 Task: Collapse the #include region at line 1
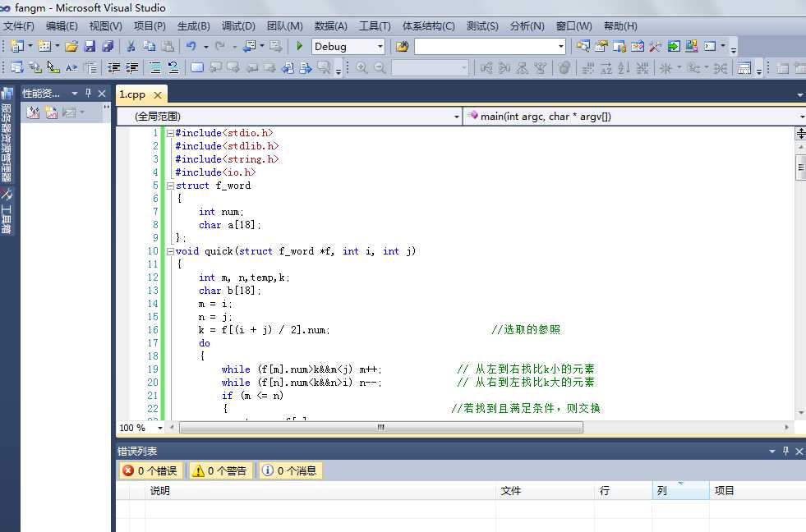[170, 134]
